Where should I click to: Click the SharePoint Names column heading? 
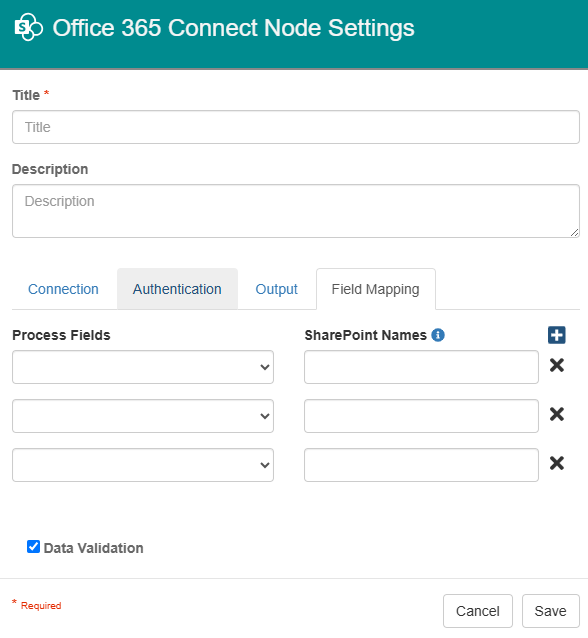pos(365,335)
